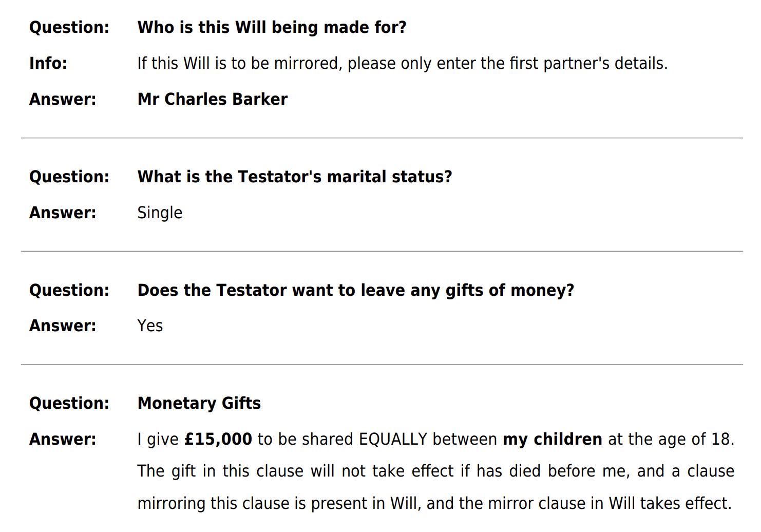This screenshot has width=761, height=532.
Task: Click the 'Monetary Gifts' heading
Action: click(199, 403)
